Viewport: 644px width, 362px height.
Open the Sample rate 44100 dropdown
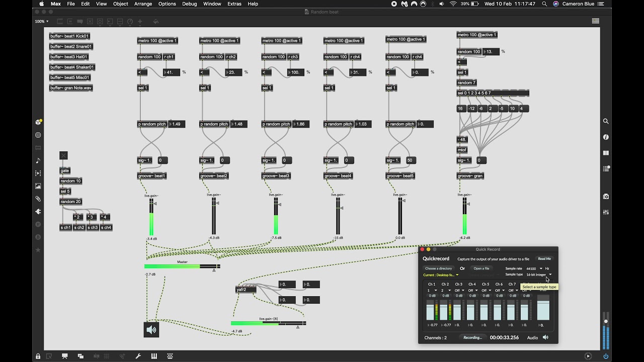(x=534, y=268)
